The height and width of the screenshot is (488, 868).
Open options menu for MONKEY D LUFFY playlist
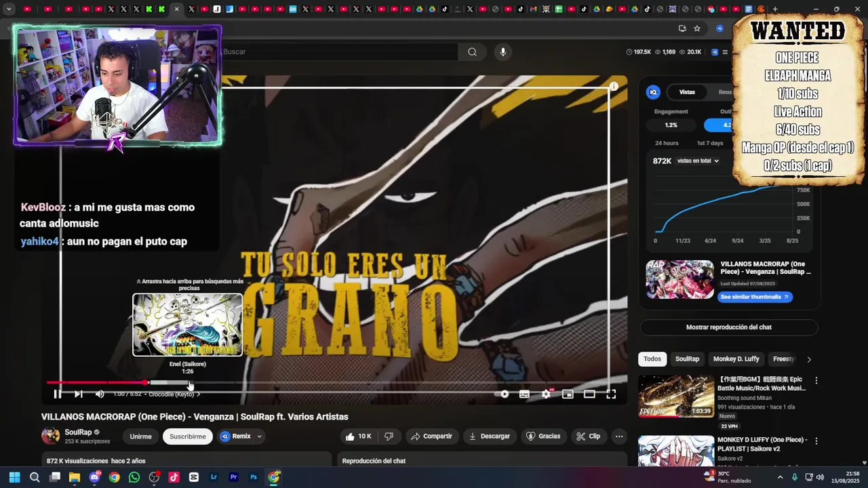pos(816,441)
